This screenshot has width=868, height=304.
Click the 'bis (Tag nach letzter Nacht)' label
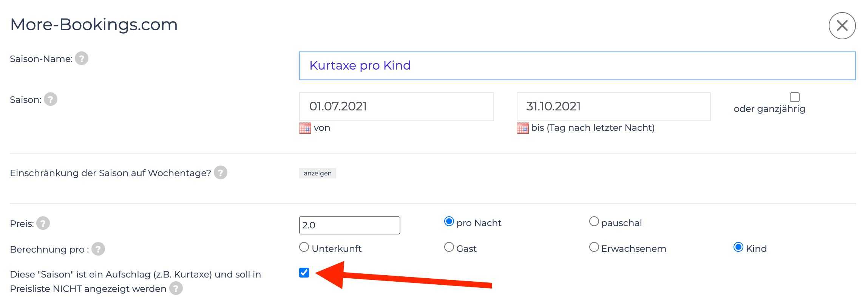pos(593,128)
